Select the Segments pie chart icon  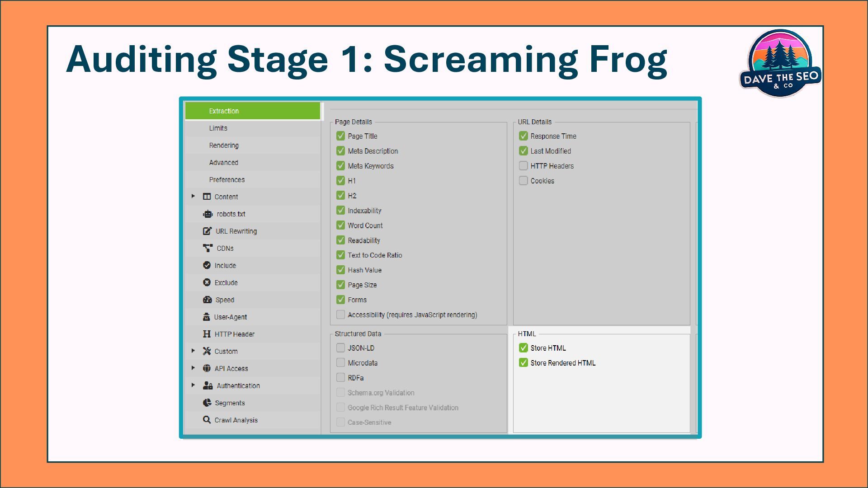(207, 403)
